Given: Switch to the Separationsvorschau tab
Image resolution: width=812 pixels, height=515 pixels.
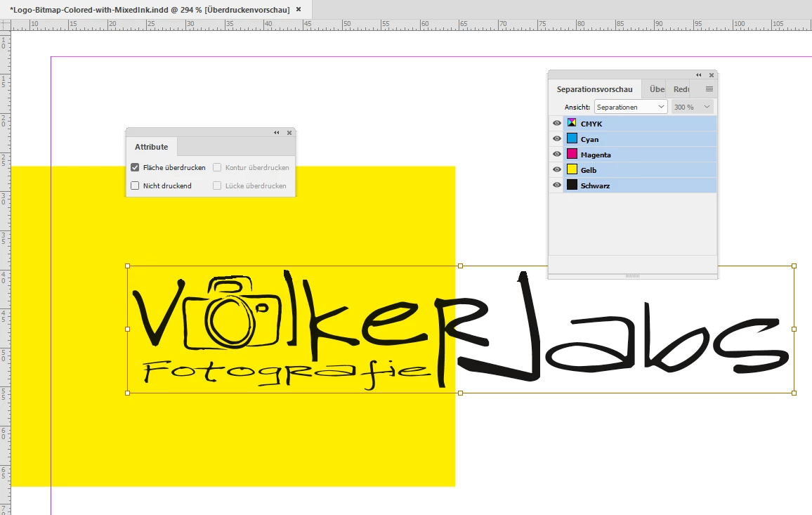Looking at the screenshot, I should click(594, 89).
